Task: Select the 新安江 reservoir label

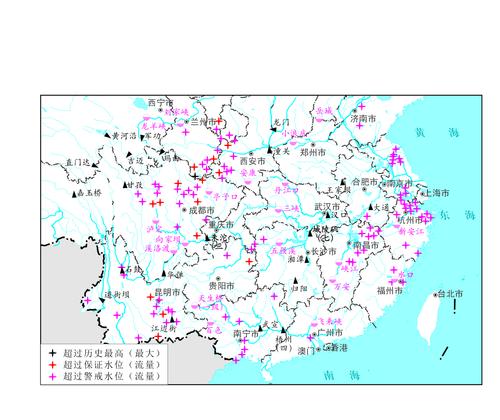Action: coord(412,231)
